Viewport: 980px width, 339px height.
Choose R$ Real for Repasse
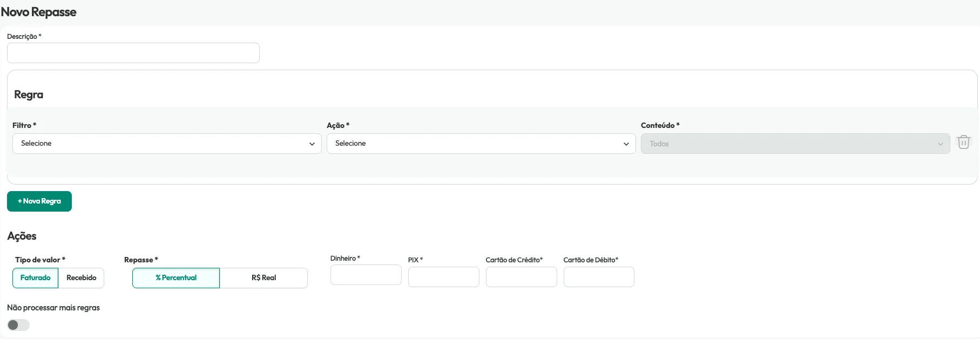point(263,278)
